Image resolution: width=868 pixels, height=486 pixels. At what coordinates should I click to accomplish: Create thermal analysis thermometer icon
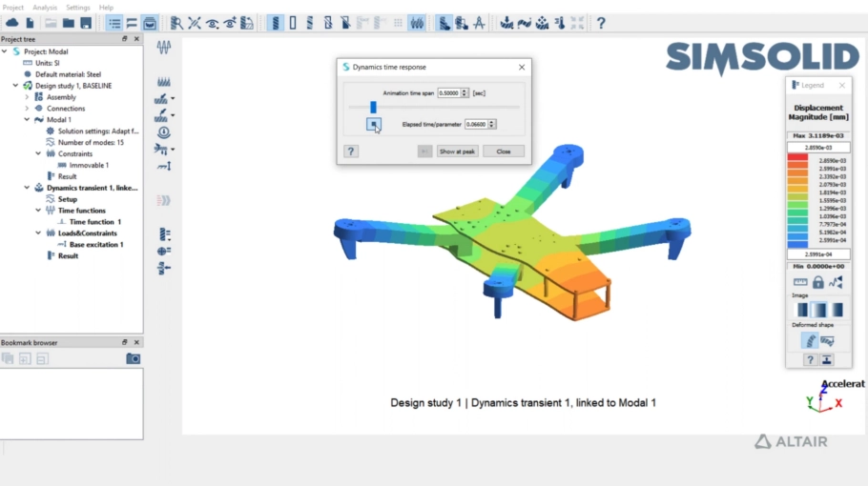click(560, 23)
